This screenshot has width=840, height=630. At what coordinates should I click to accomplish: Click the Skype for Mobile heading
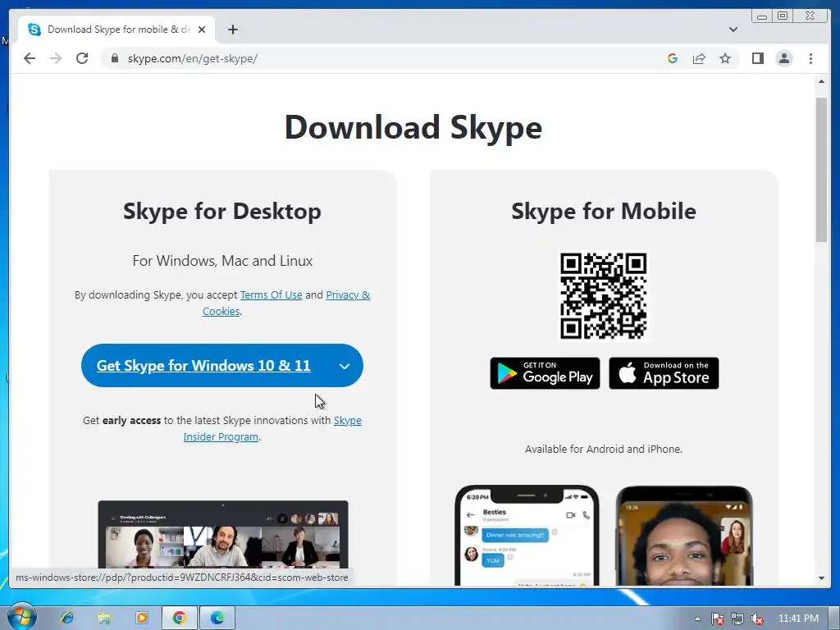tap(604, 211)
